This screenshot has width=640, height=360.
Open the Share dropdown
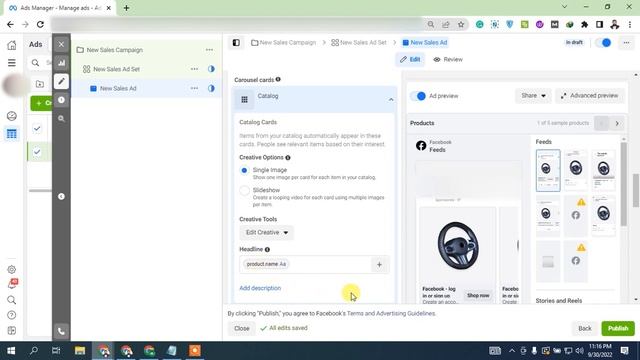(533, 96)
